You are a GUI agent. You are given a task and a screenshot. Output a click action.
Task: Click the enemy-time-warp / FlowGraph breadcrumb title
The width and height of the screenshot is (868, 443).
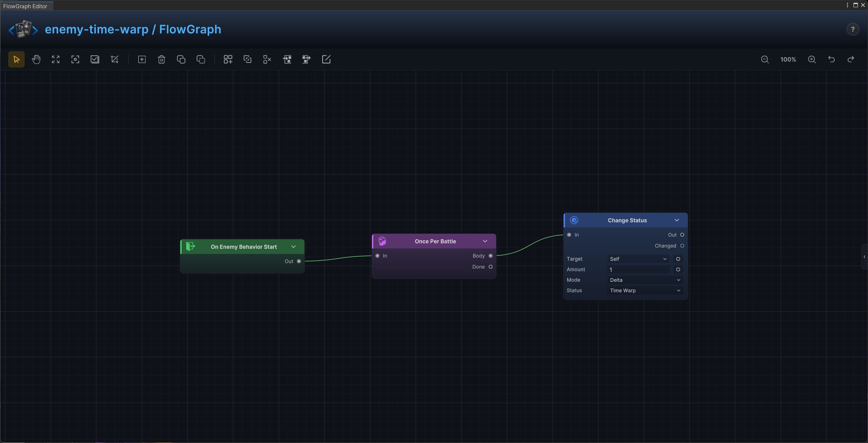click(133, 29)
